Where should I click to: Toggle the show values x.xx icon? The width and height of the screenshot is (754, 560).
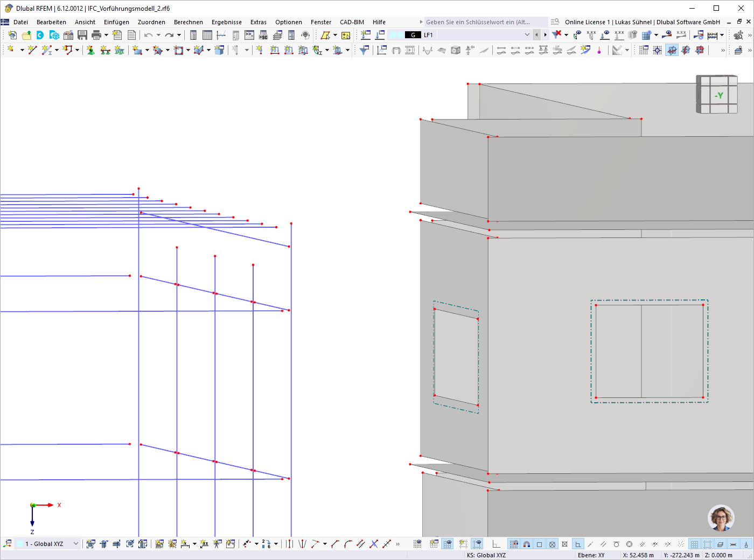click(591, 35)
